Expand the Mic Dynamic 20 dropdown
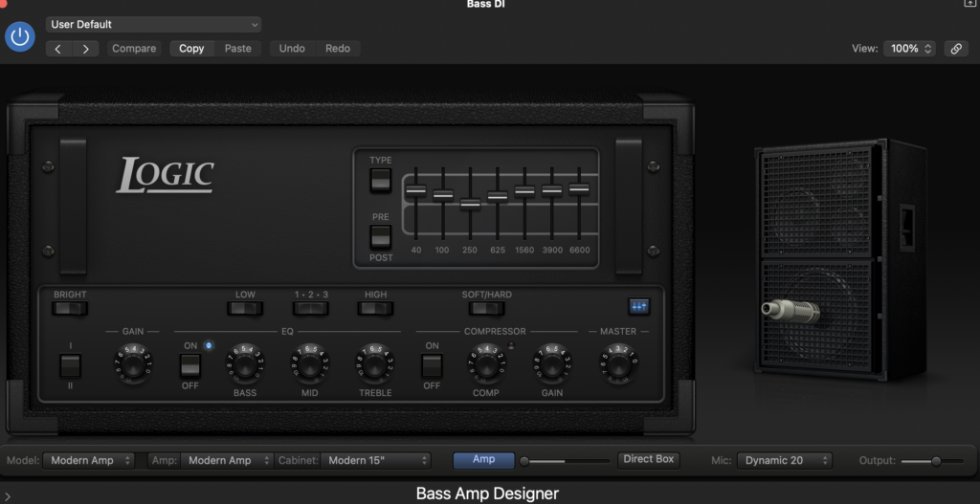 785,460
